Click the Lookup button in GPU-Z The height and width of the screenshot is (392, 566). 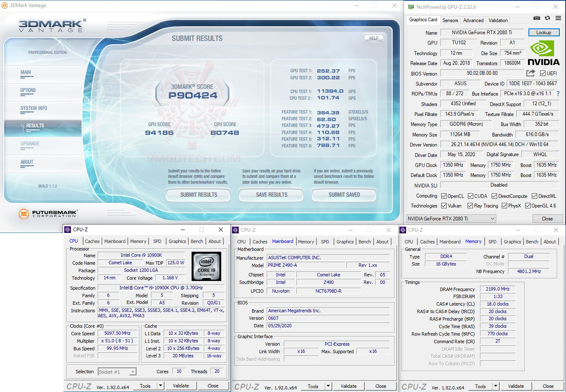[544, 32]
